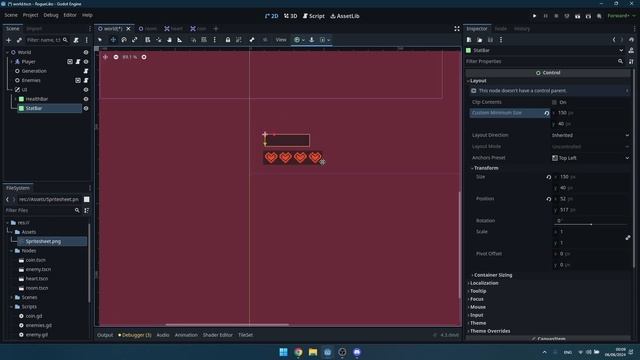
Task: Reset Custom Minimum Size to default
Action: (x=547, y=113)
